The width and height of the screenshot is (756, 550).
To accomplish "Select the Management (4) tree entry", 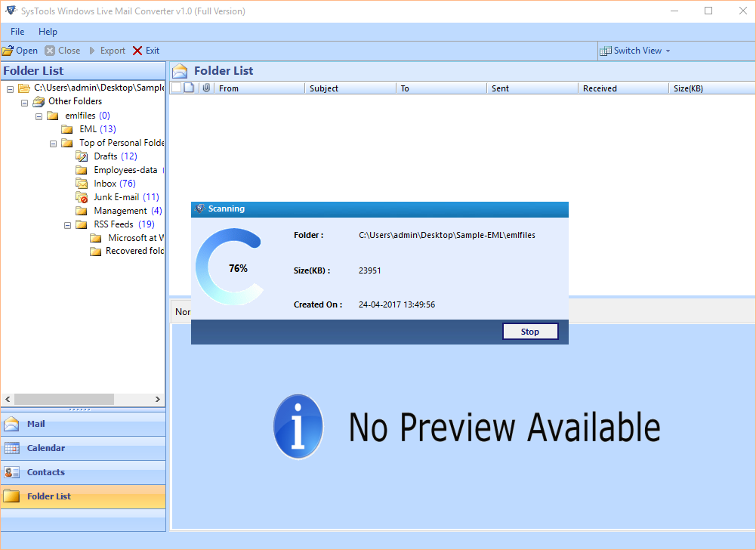I will tap(128, 211).
